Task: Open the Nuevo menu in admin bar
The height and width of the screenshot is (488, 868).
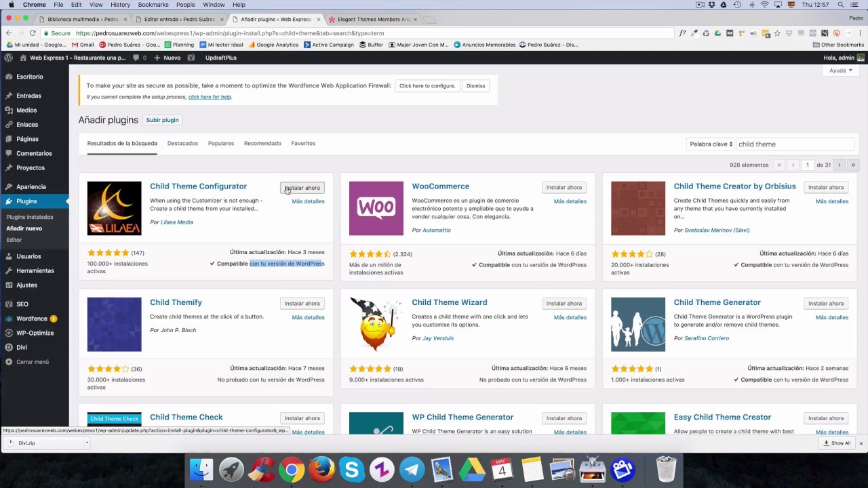Action: pos(167,58)
